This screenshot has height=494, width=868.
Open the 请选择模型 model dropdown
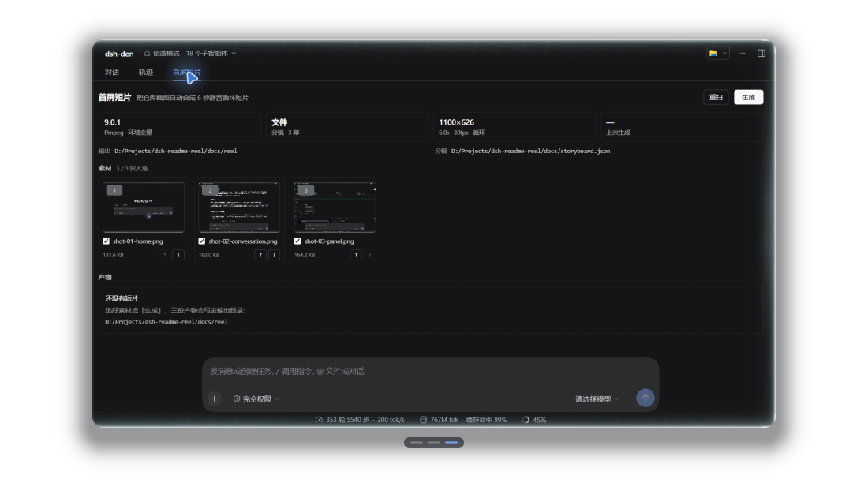click(597, 399)
